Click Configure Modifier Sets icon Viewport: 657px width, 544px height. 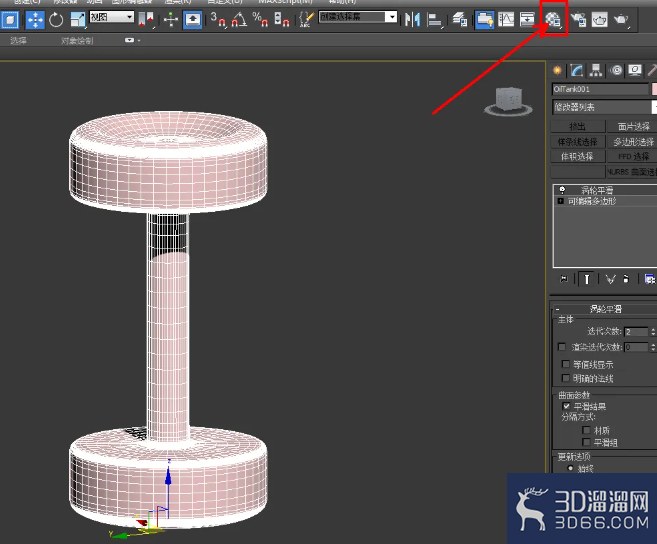(650, 279)
